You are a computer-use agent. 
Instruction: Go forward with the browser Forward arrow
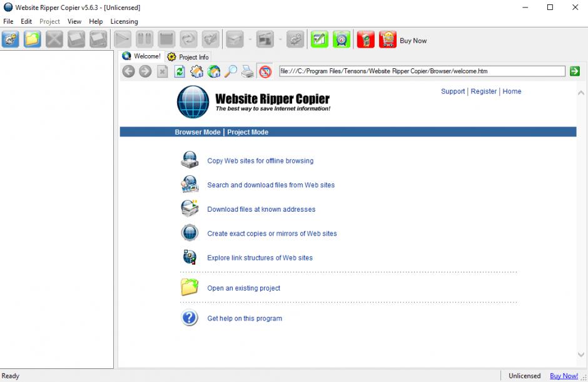(x=145, y=71)
